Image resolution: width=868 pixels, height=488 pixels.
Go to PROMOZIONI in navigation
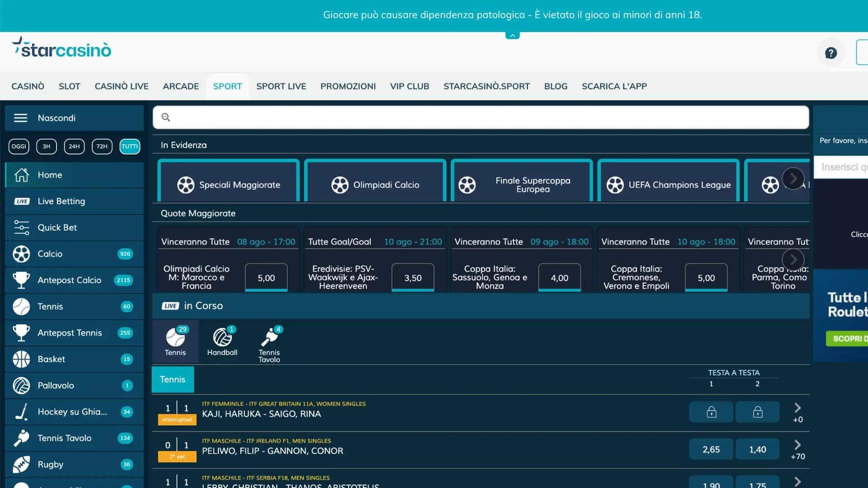coord(348,86)
